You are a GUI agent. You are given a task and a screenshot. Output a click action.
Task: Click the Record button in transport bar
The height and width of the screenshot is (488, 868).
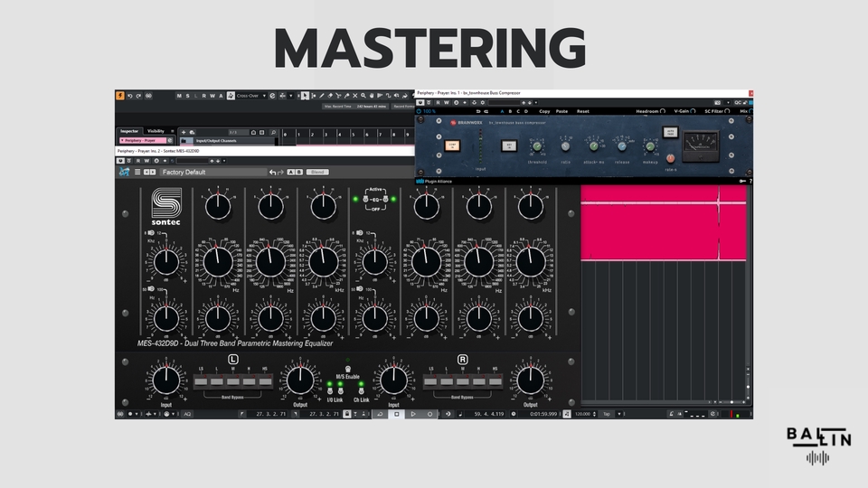coord(429,413)
